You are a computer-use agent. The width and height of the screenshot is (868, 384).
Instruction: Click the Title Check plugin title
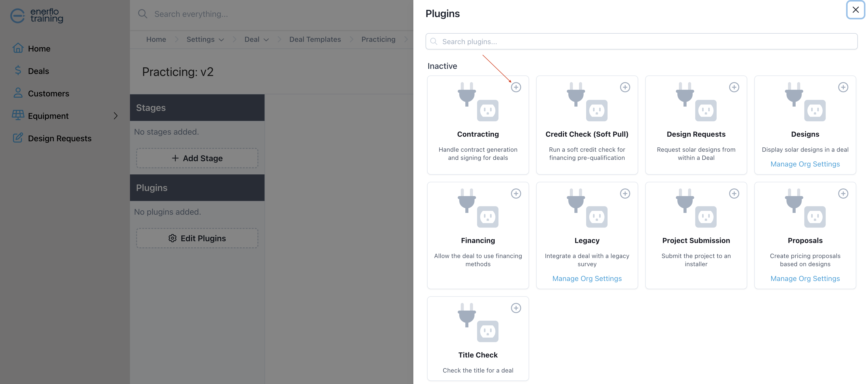(x=478, y=355)
